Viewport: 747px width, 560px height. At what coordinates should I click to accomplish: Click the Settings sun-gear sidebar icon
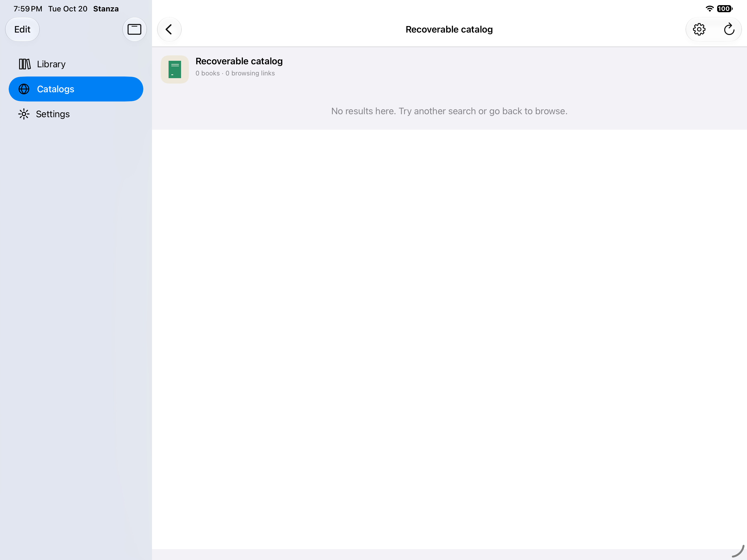point(24,114)
